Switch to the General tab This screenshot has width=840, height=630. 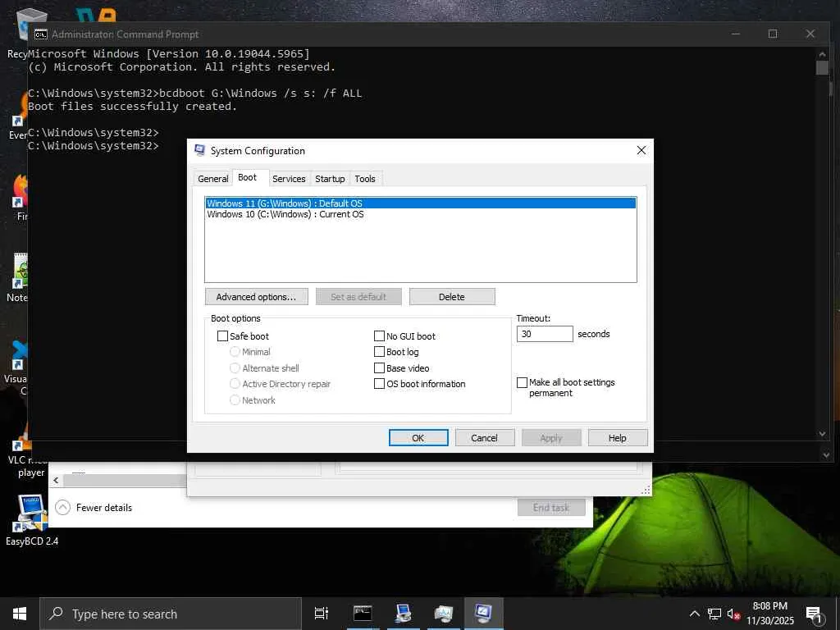pyautogui.click(x=212, y=178)
